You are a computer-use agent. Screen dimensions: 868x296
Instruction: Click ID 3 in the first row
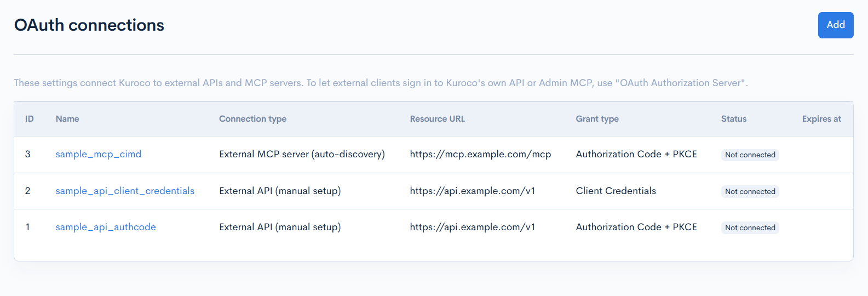[28, 154]
